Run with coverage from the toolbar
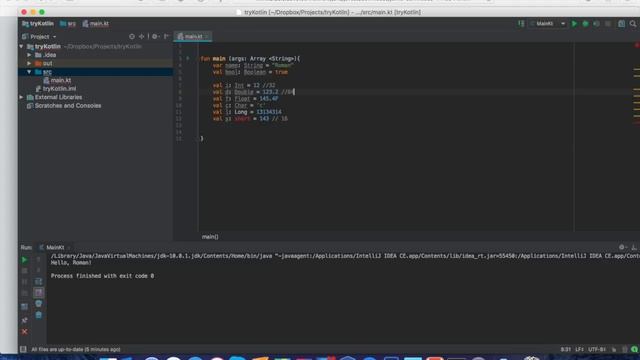The width and height of the screenshot is (640, 360). 596,24
